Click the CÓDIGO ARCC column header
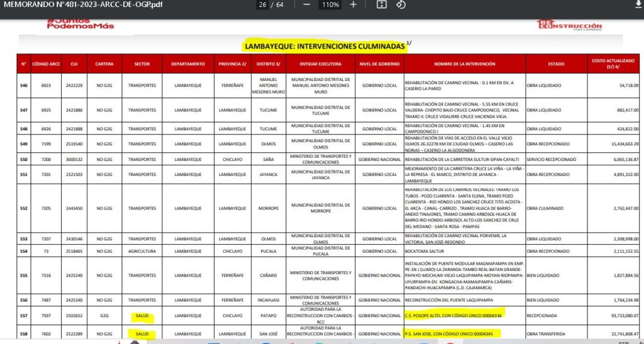The image size is (644, 344). coord(46,64)
